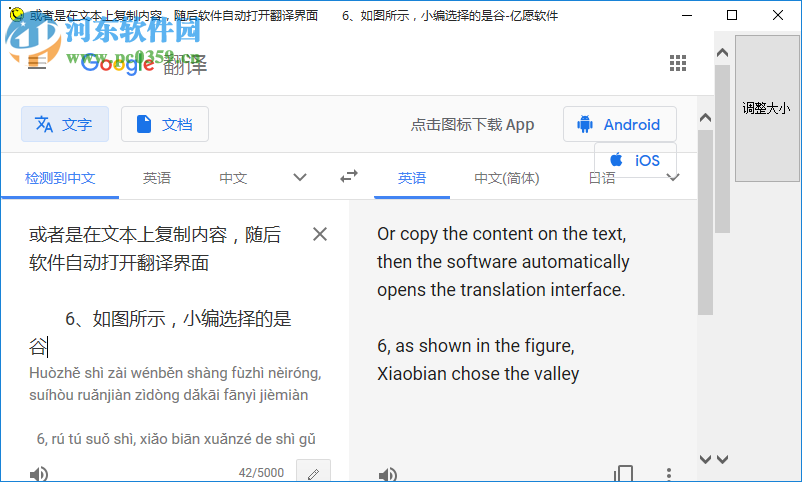802x482 pixels.
Task: Click the translated English output text
Action: point(503,304)
